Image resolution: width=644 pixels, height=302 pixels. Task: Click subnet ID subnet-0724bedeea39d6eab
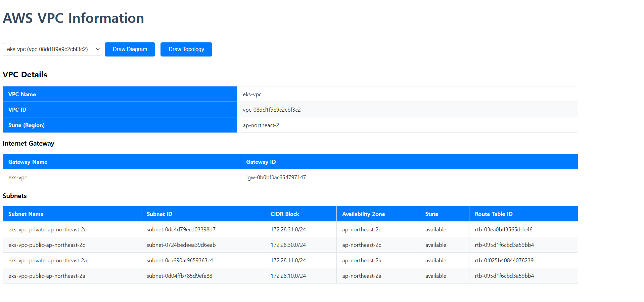(x=181, y=245)
